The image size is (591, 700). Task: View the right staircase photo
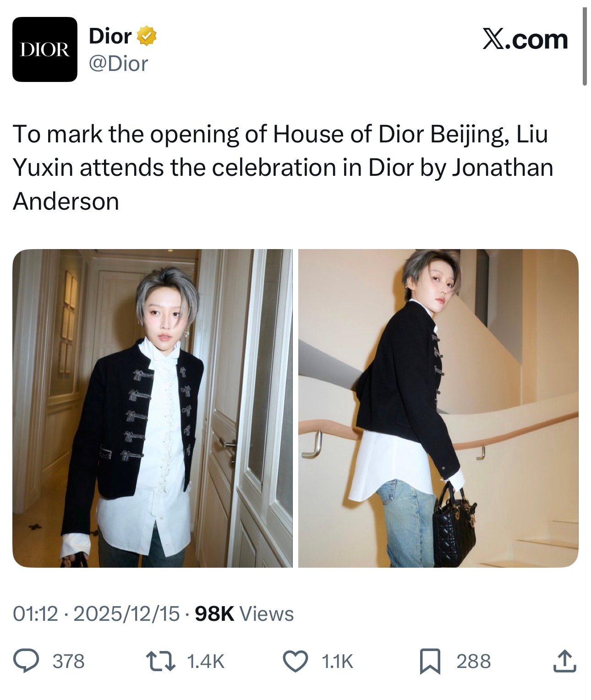438,408
